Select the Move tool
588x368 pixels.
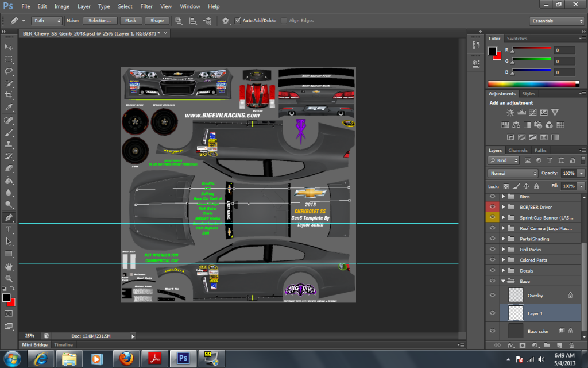tap(9, 47)
